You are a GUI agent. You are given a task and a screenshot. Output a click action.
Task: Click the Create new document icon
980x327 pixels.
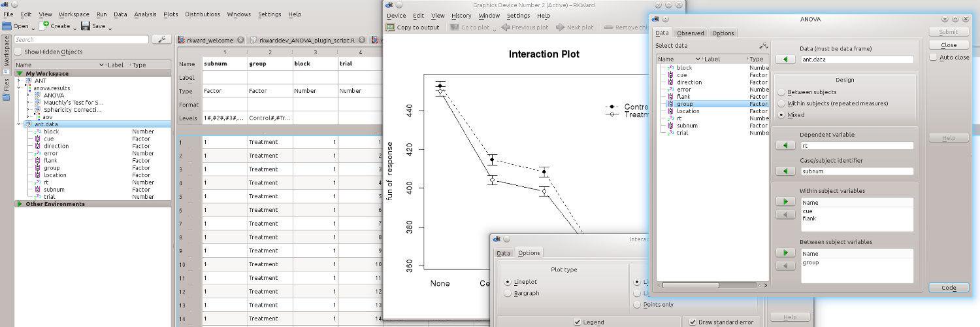(44, 26)
